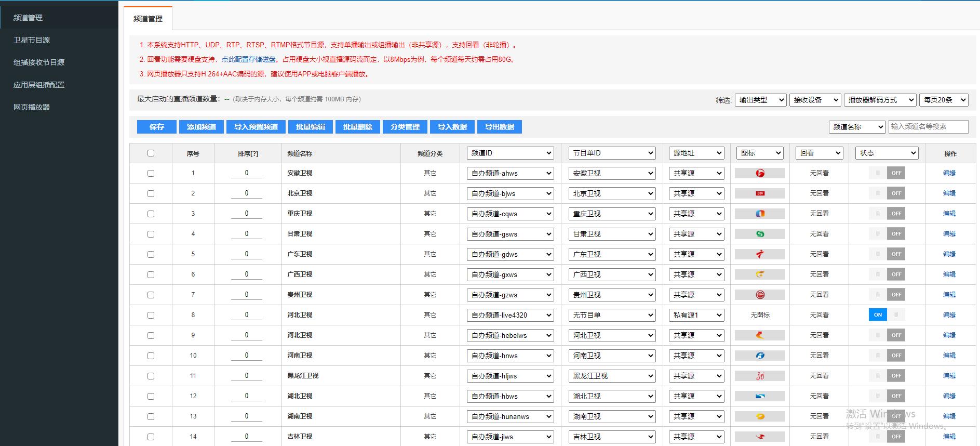The height and width of the screenshot is (446, 980).
Task: Click the 安徽卫视 channel logo icon
Action: coord(760,173)
